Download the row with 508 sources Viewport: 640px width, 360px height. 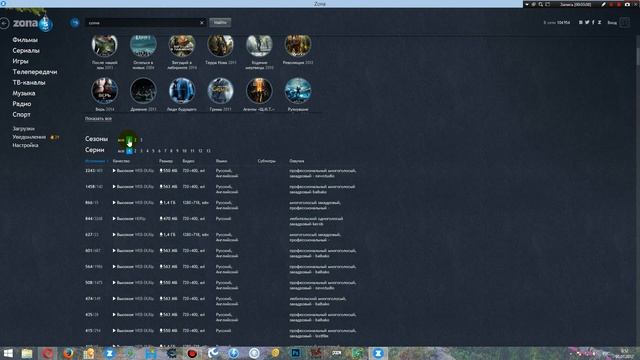coord(161,282)
